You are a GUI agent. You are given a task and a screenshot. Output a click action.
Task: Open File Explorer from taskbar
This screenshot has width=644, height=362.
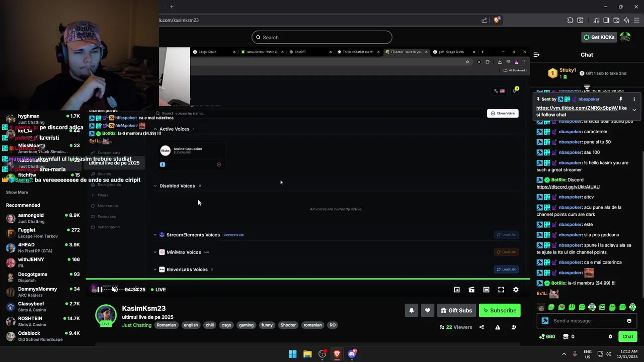point(307,354)
